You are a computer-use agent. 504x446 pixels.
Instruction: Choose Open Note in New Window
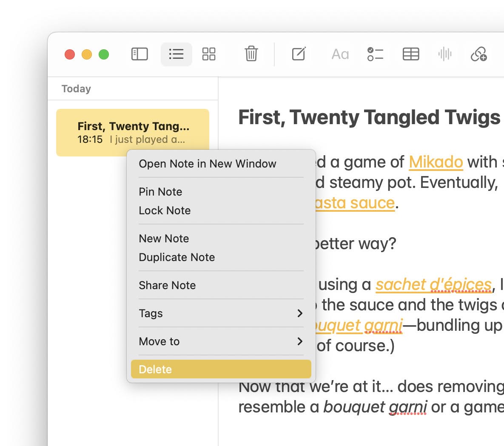pos(221,164)
